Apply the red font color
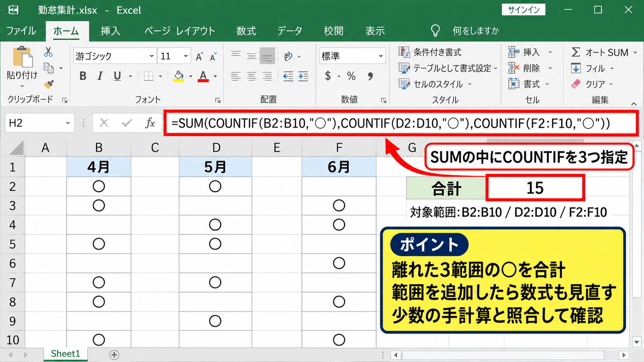Image resolution: width=644 pixels, height=362 pixels. pos(203,76)
